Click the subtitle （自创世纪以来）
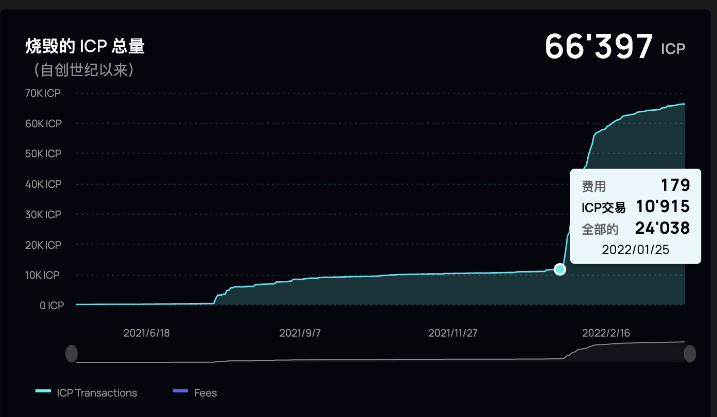 tap(84, 70)
